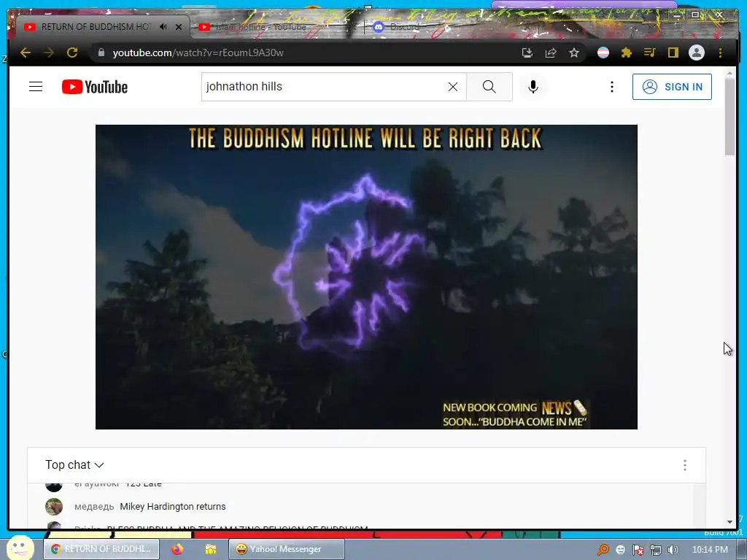Open the media control playlist icon

[650, 52]
